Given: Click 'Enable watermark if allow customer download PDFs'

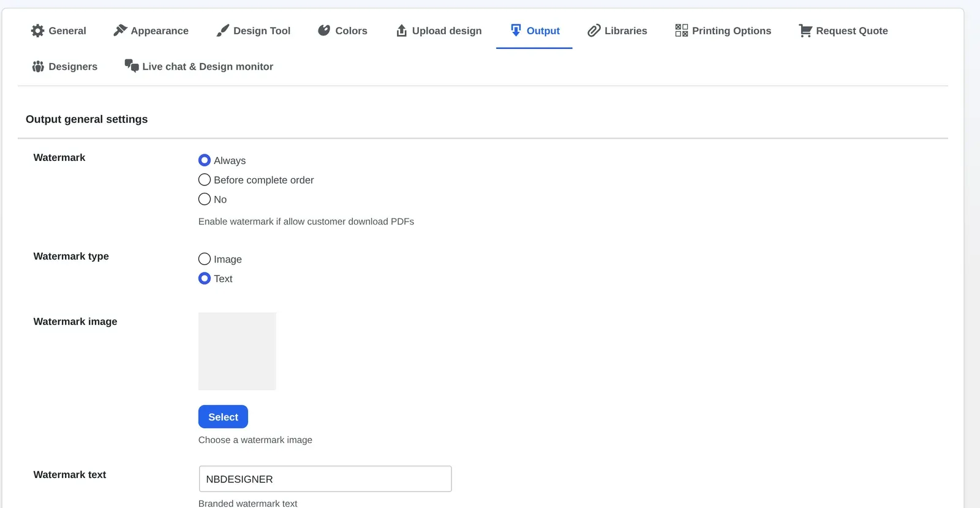Looking at the screenshot, I should click(306, 222).
